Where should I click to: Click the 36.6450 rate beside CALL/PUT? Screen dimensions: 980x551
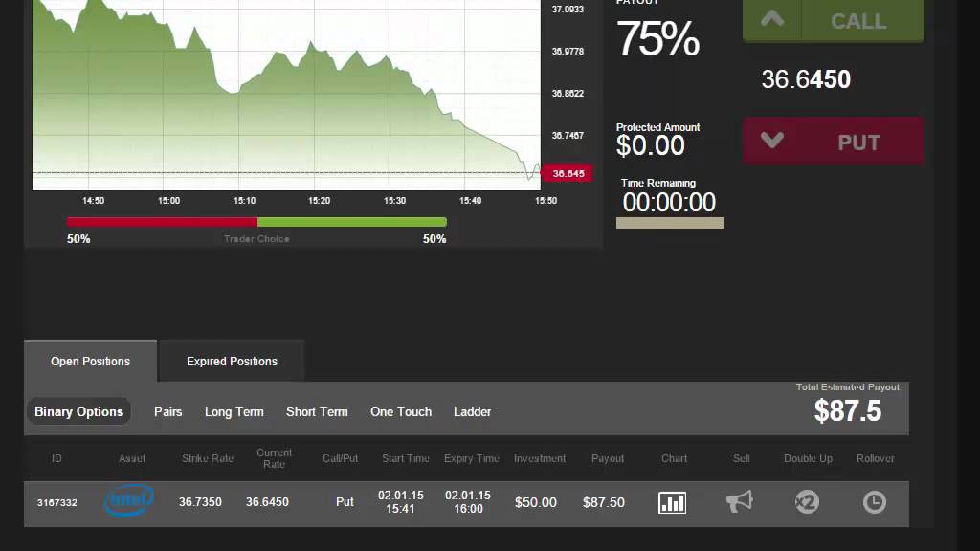[806, 79]
